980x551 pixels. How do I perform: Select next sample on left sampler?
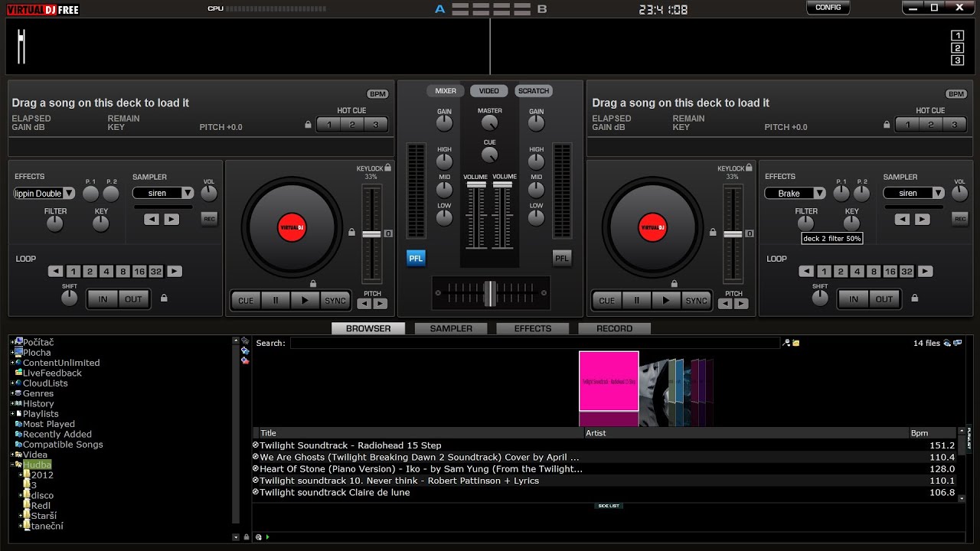(171, 220)
